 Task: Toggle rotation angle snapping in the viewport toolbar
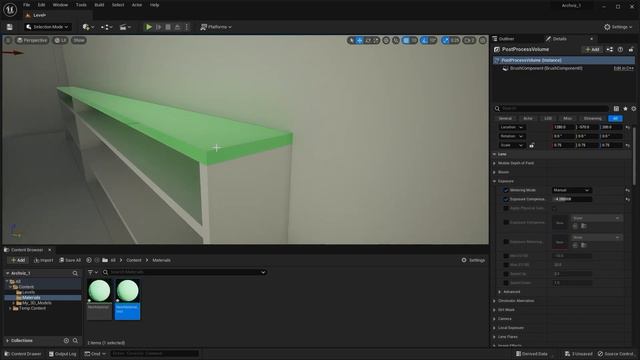click(x=424, y=40)
